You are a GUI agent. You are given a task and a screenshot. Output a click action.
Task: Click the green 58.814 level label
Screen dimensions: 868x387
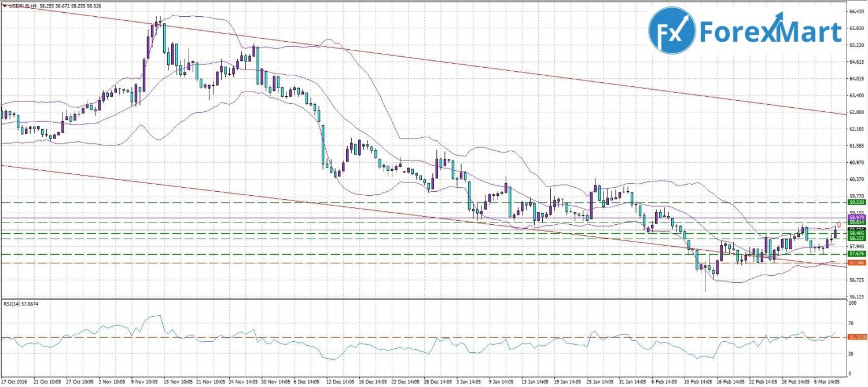click(x=856, y=222)
